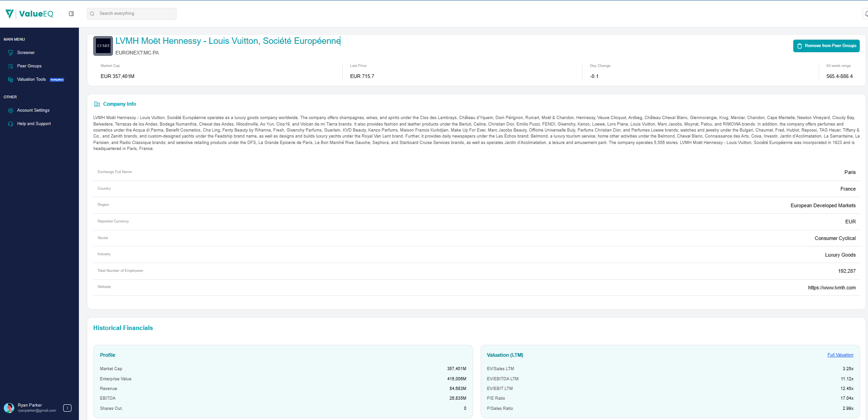Click Industry value Luxury Goods
This screenshot has height=420, width=868.
pos(840,255)
